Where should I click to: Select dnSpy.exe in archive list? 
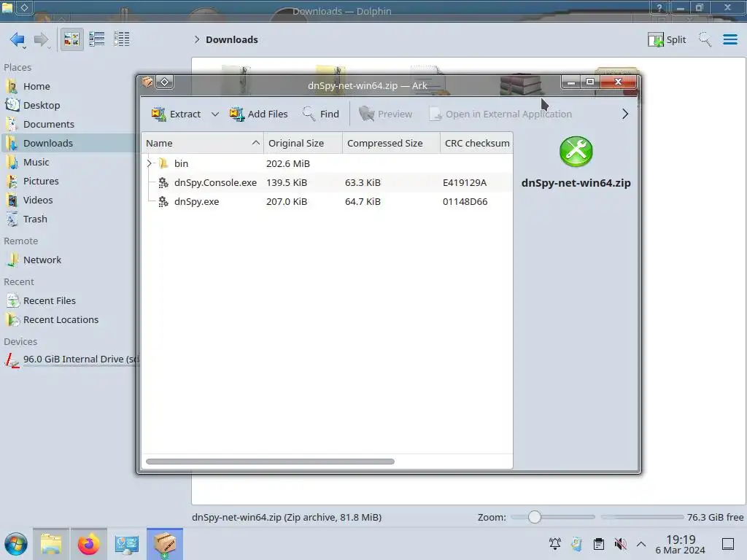(x=327, y=202)
